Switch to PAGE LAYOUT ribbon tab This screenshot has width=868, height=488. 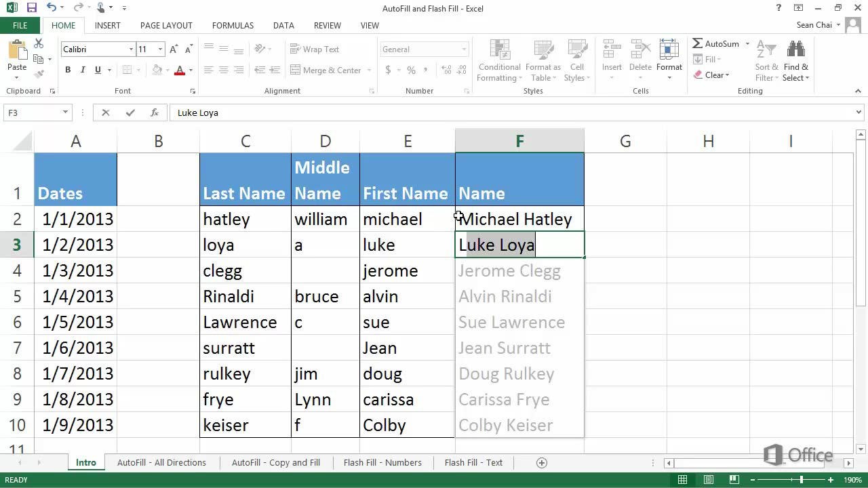[x=166, y=25]
